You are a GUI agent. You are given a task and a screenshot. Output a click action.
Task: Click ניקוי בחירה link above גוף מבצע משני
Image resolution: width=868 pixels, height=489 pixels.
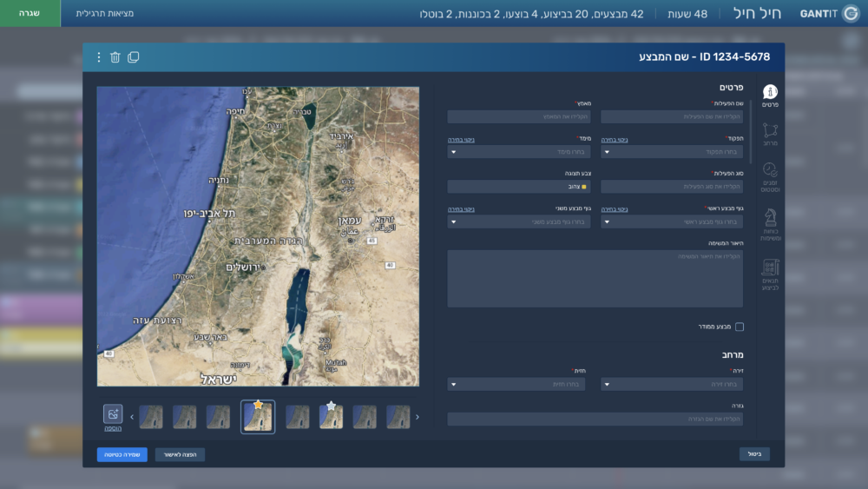[x=461, y=209]
